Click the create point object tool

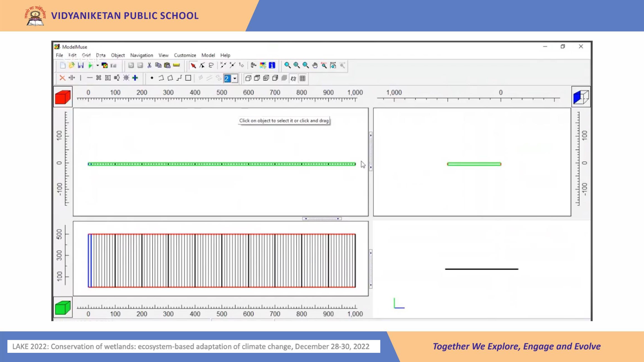(x=152, y=78)
